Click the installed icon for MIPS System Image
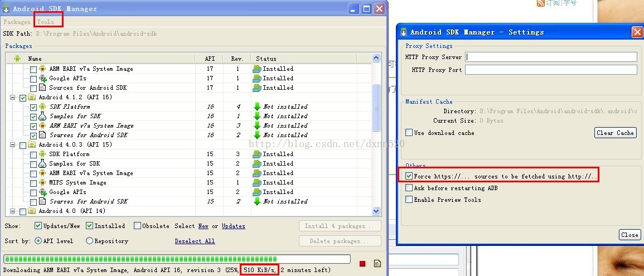 point(256,183)
